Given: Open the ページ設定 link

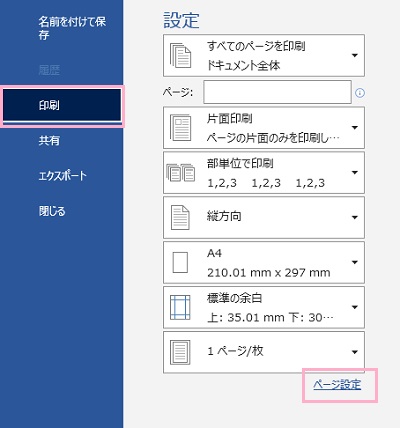Looking at the screenshot, I should point(337,385).
